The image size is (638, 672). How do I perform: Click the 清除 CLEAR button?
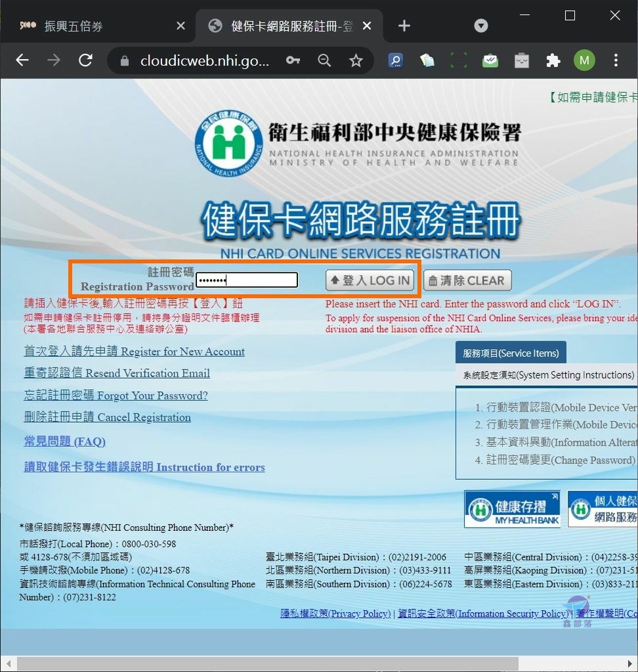pos(467,280)
